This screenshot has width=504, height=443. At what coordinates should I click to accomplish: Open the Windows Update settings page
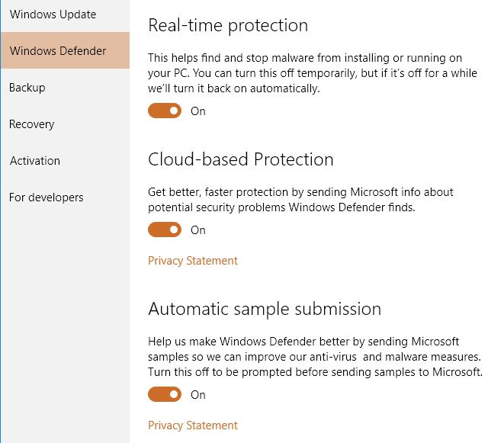click(x=53, y=14)
